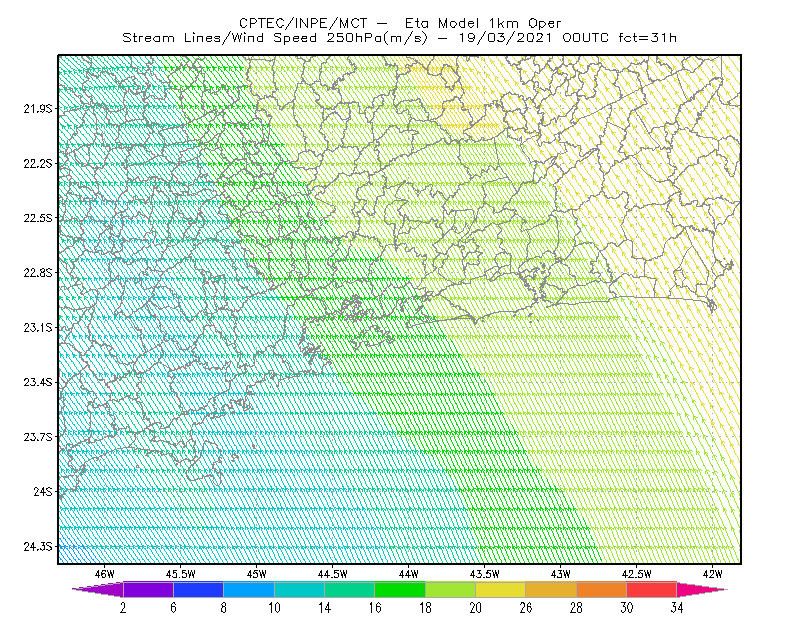Select the teal-green 14-16 colorbar segment

349,589
